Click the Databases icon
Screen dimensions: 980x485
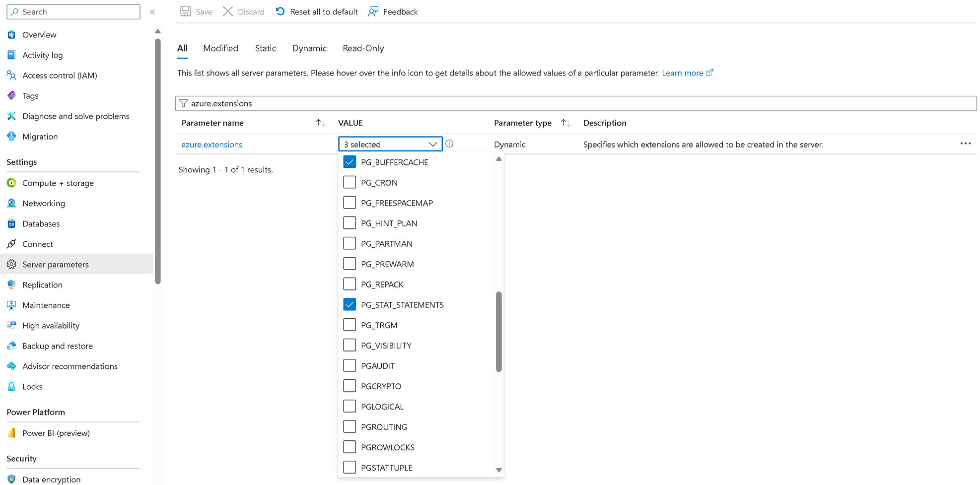pos(11,224)
